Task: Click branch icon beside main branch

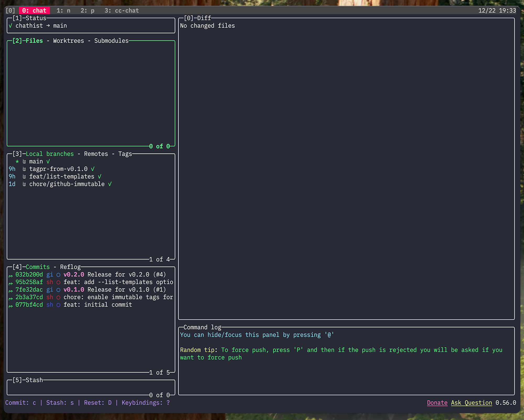Action: [x=24, y=162]
